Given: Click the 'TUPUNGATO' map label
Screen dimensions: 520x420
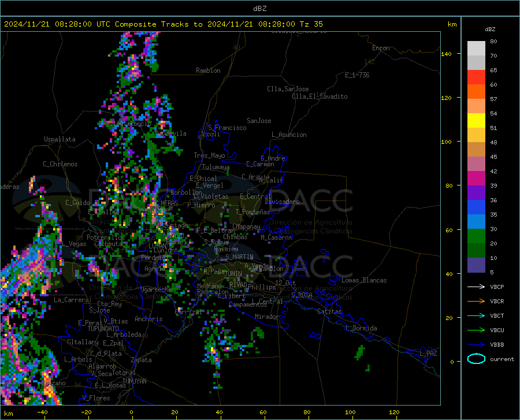Looking at the screenshot, I should [x=103, y=329].
